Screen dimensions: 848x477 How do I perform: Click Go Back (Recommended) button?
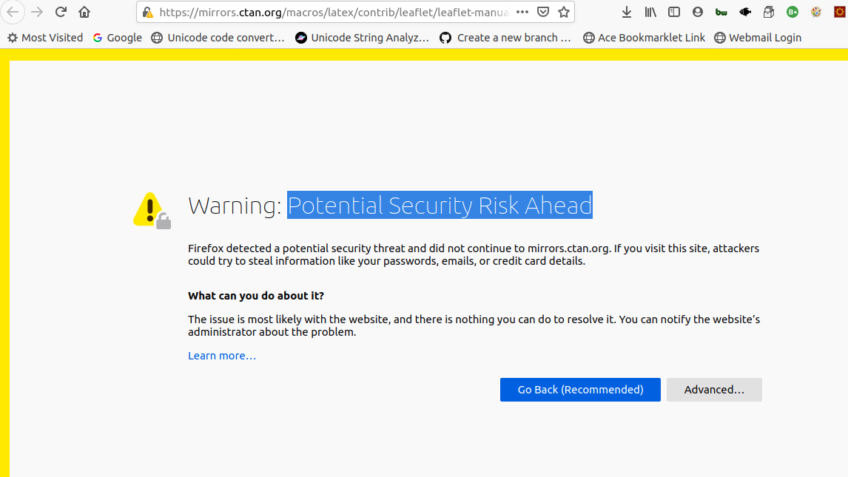coord(580,389)
